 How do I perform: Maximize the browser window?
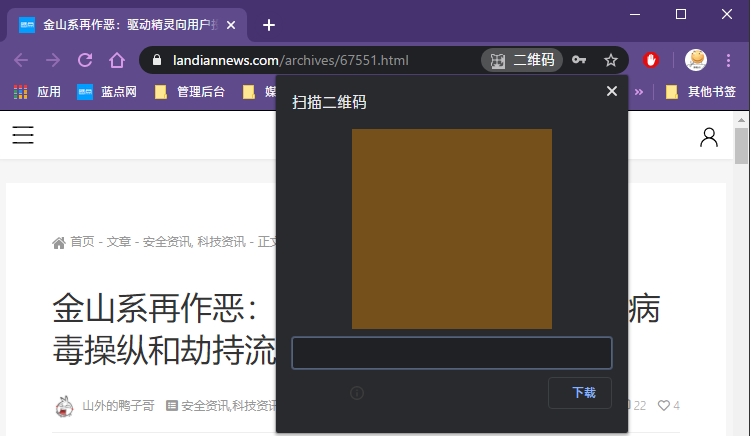tap(681, 14)
